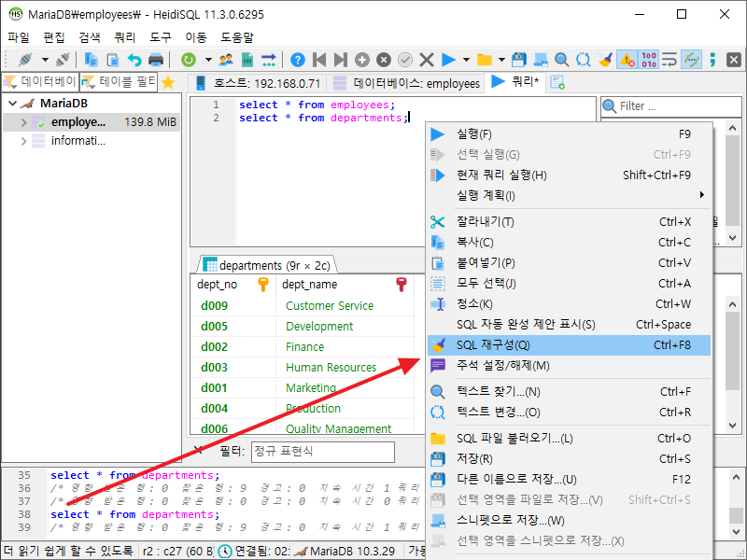Click the cancel editing X toolbar icon
Image resolution: width=747 pixels, height=560 pixels.
tap(427, 60)
